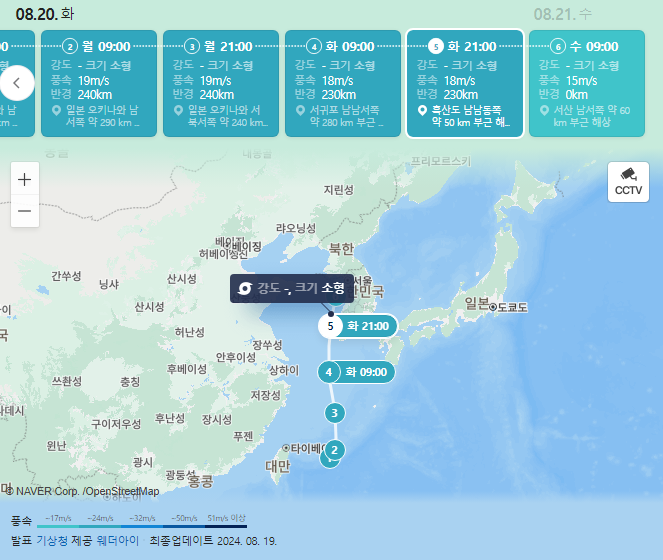Screen dimensions: 663x560
Task: Click the 홍콩 label on map
Action: pyautogui.click(x=200, y=481)
